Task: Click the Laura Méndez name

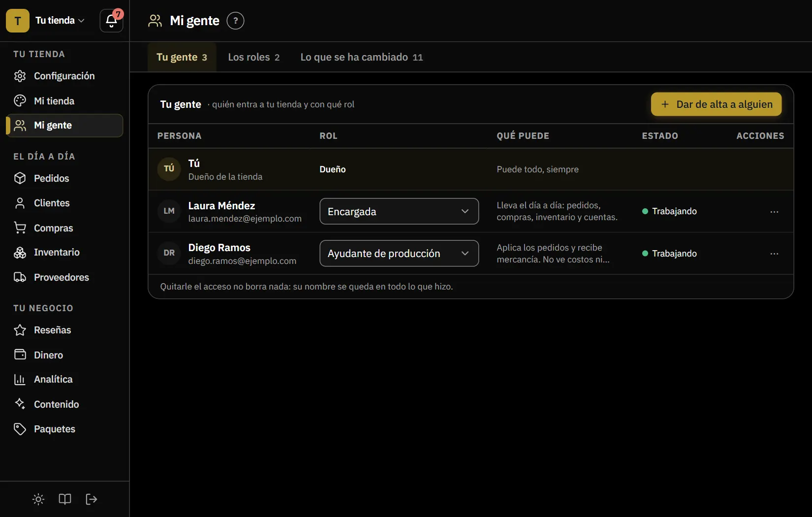Action: (221, 206)
